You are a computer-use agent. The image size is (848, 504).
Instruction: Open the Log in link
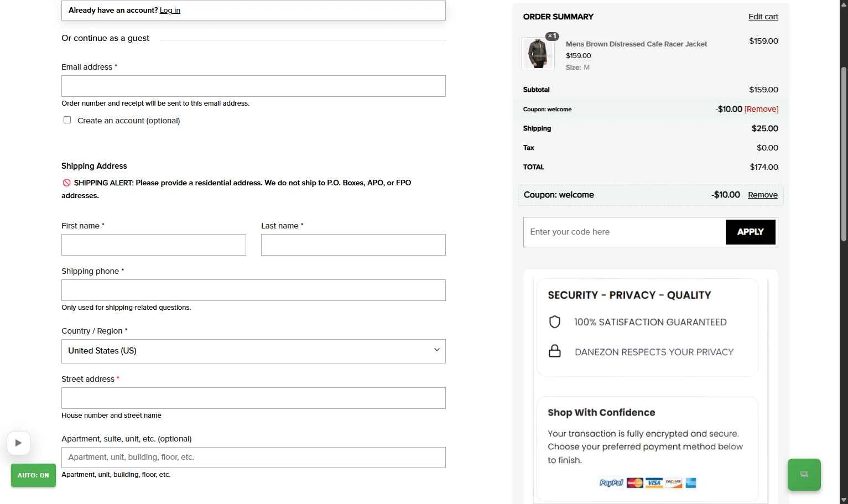pyautogui.click(x=170, y=10)
